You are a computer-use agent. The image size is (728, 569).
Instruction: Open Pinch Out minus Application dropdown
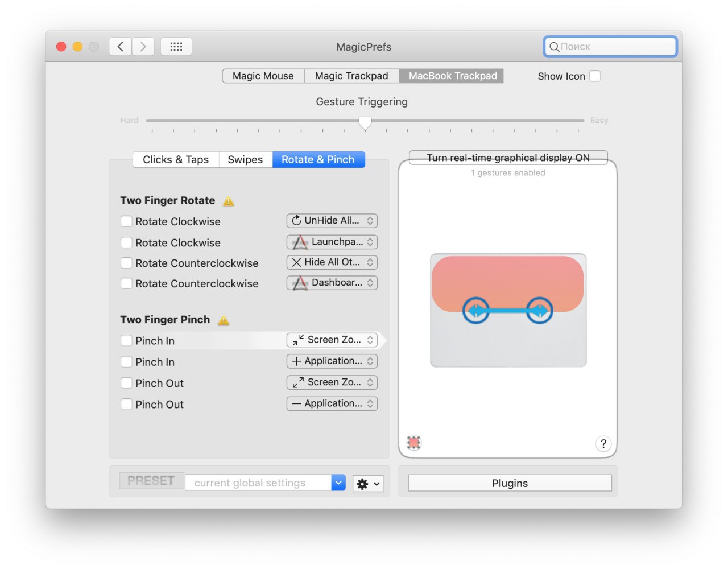click(x=332, y=403)
